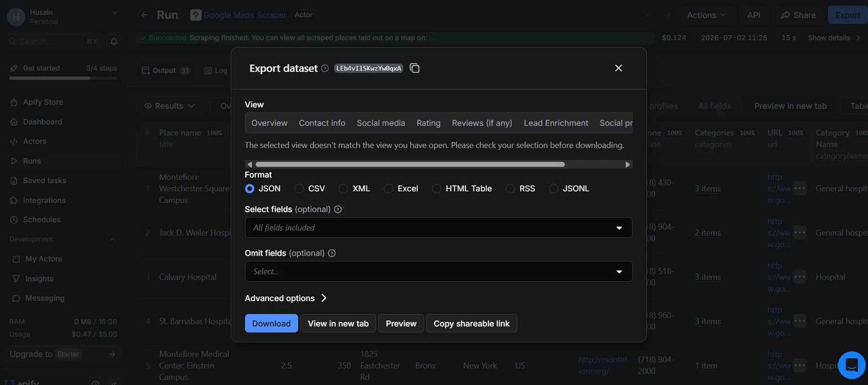868x385 pixels.
Task: Click the Dashboard home icon
Action: tap(14, 122)
